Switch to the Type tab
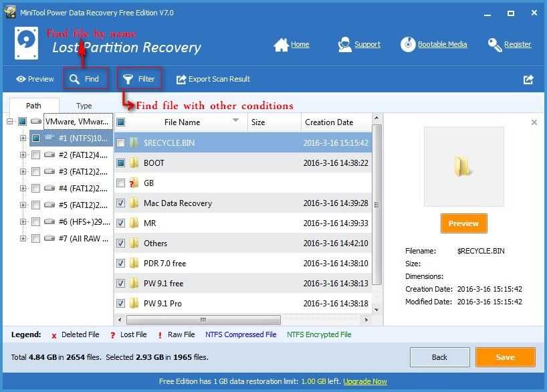The image size is (547, 392). click(x=84, y=106)
